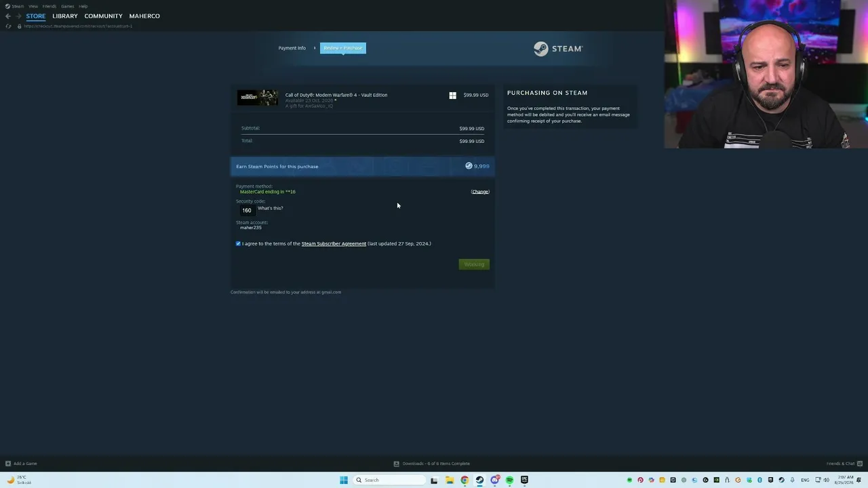Viewport: 868px width, 488px height.
Task: Click the microphone icon in the system tray
Action: click(792, 480)
